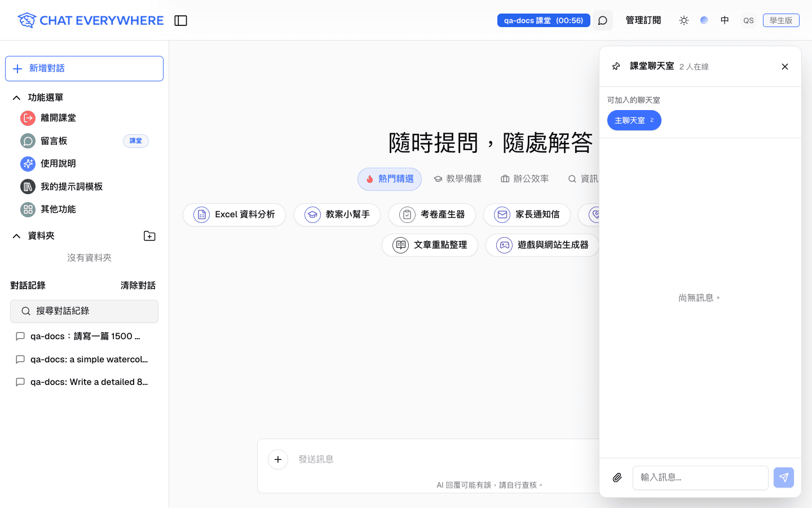This screenshot has height=508, width=812.
Task: Close the 課堂聊天室 panel
Action: click(x=785, y=67)
